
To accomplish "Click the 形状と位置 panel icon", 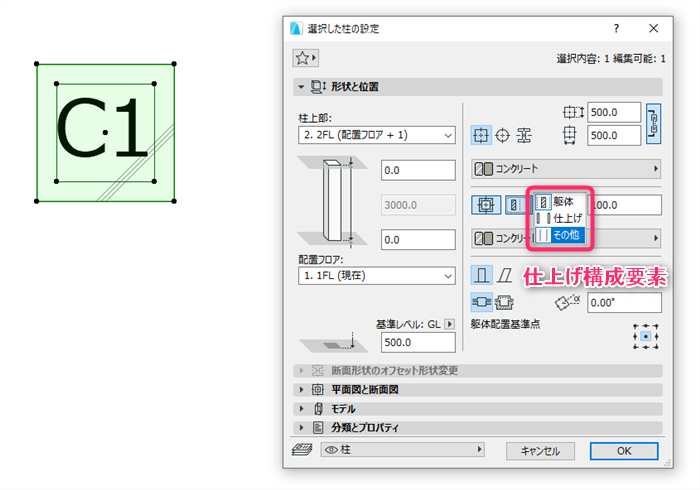I will click(x=319, y=87).
